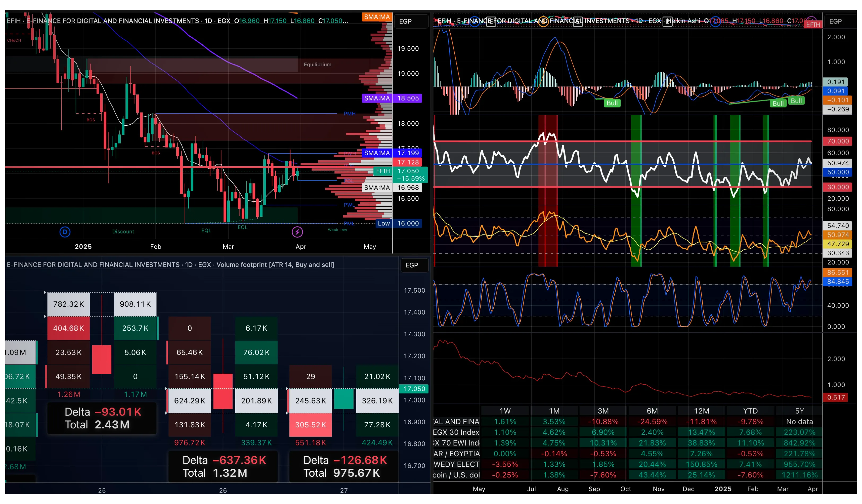Open EGP currency selector on the volume footprint chart
862x504 pixels.
coord(414,265)
